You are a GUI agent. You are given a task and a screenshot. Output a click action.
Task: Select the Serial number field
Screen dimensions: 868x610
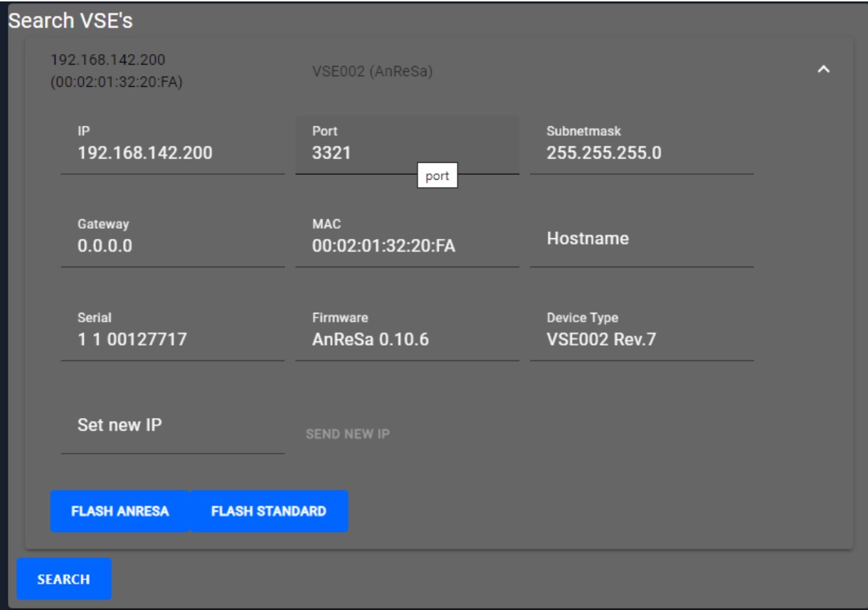click(x=172, y=340)
